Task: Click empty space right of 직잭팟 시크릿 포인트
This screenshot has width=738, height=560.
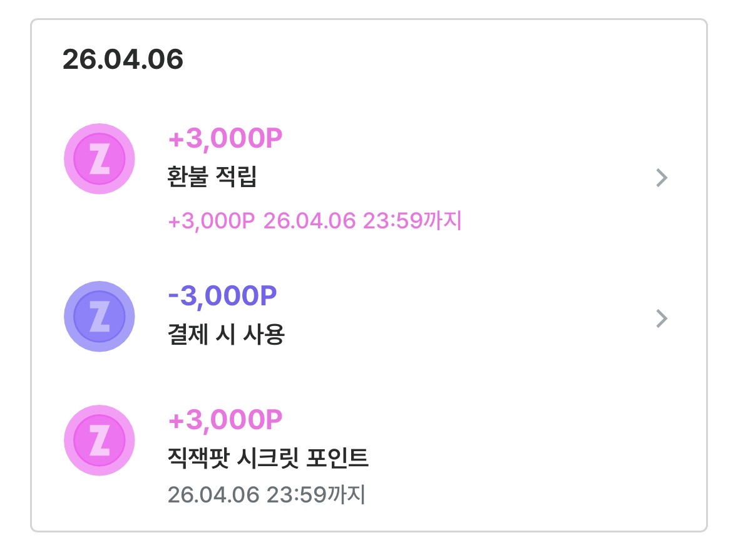Action: [x=532, y=457]
